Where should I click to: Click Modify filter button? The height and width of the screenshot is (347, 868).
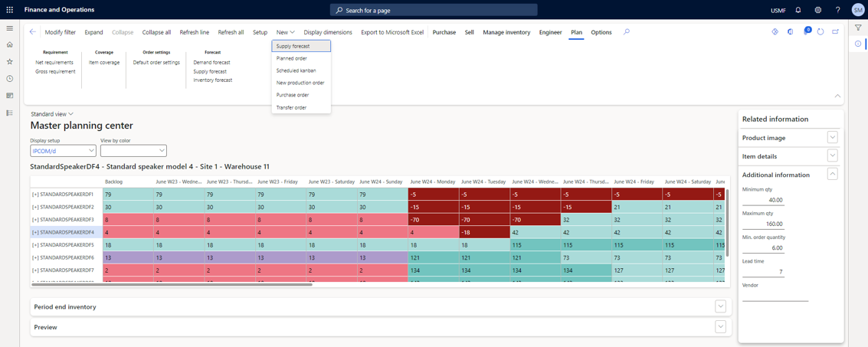pyautogui.click(x=61, y=32)
